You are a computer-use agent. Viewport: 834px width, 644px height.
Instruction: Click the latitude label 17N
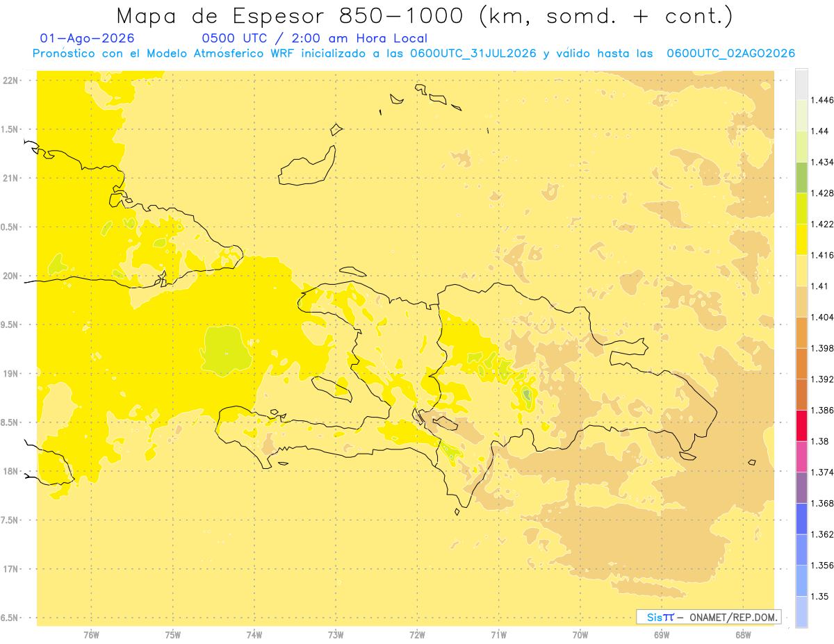pyautogui.click(x=11, y=569)
